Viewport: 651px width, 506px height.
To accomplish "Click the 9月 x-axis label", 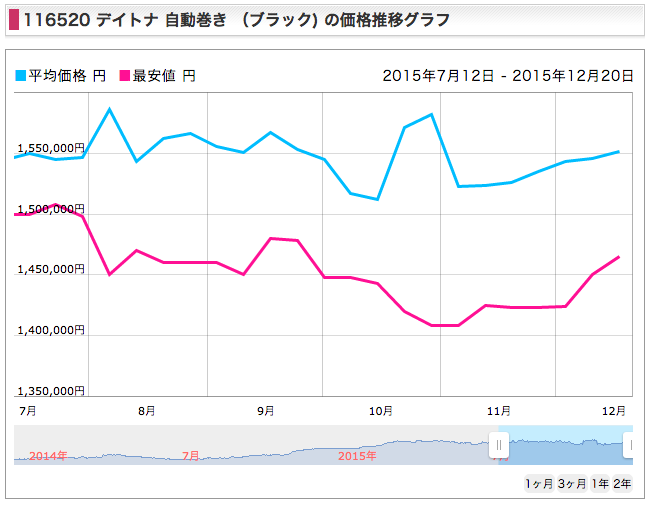I will pyautogui.click(x=266, y=411).
